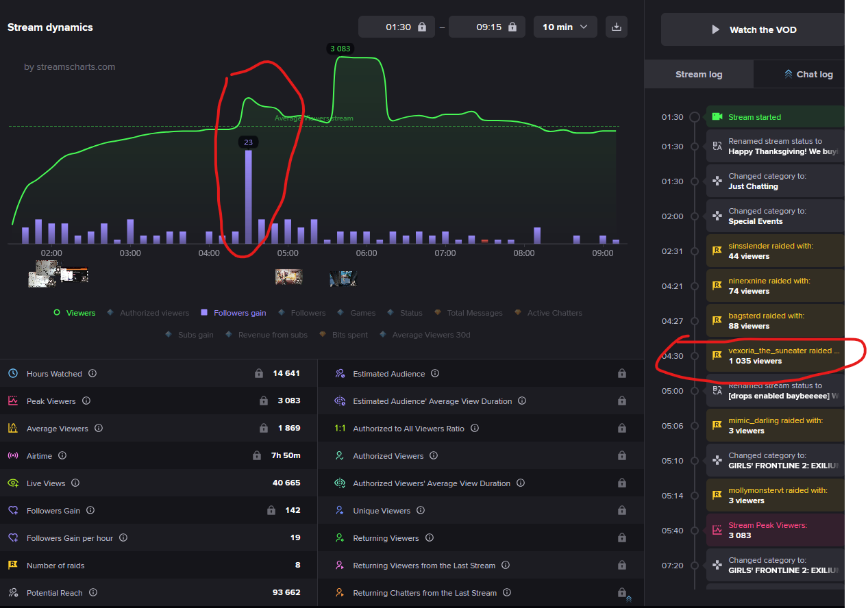Screen dimensions: 868x608
Task: Select the Stream log tab
Action: coord(699,74)
